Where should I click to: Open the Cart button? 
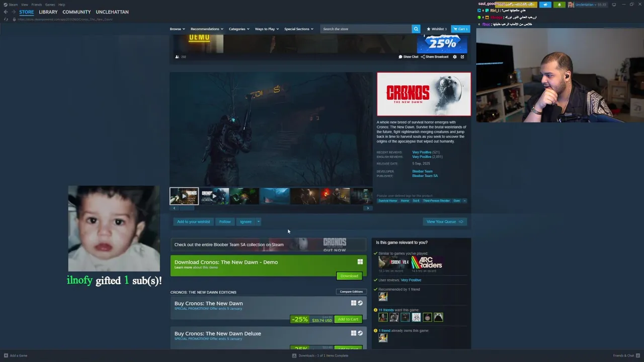point(460,29)
